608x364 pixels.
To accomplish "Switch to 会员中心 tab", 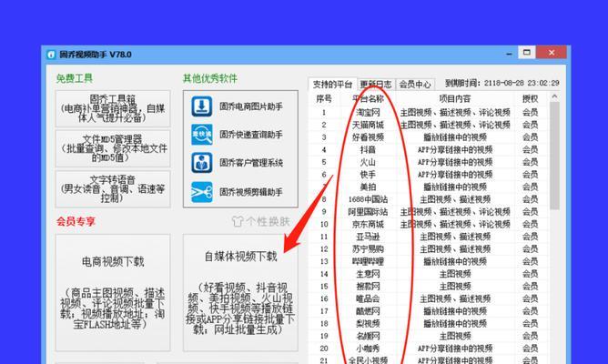I will point(415,84).
